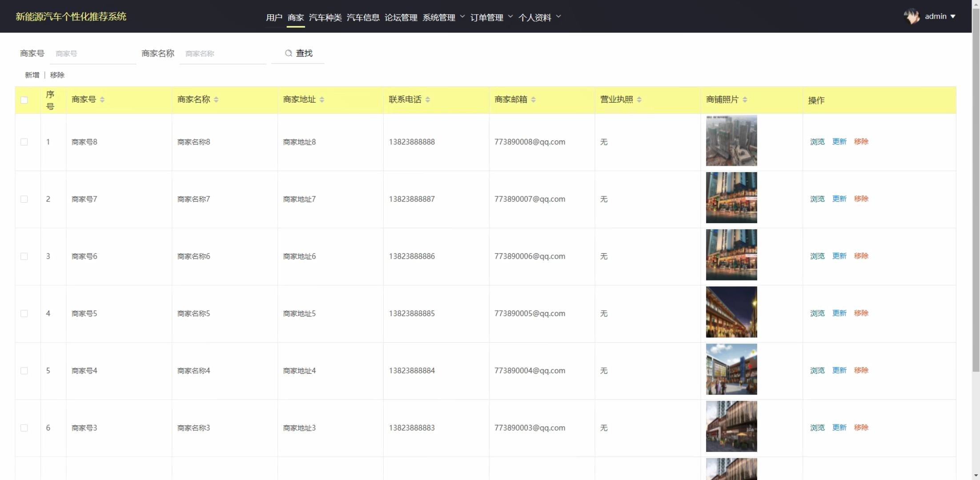Viewport: 980px width, 480px height.
Task: Open the 论坛管理 menu item
Action: pyautogui.click(x=401, y=17)
